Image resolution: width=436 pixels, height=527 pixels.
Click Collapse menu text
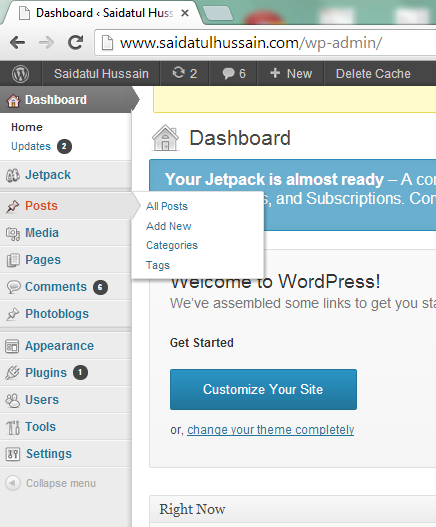tap(61, 483)
